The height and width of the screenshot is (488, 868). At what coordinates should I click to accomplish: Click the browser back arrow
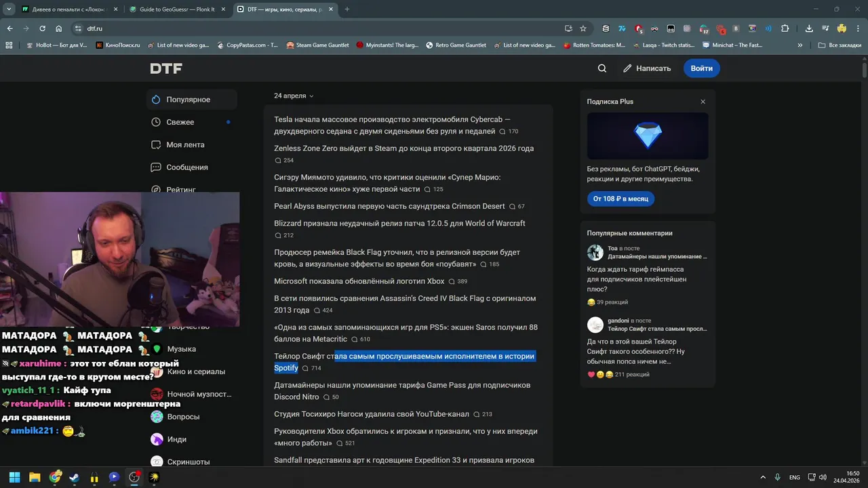pyautogui.click(x=9, y=28)
